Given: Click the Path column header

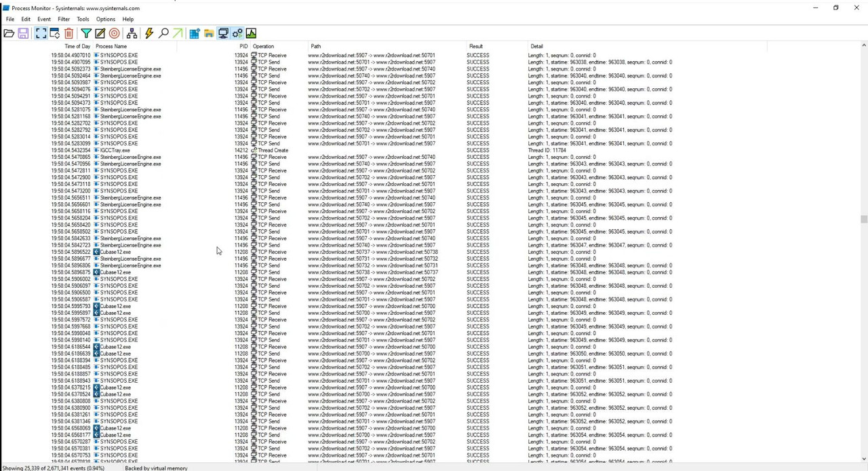Looking at the screenshot, I should (x=316, y=46).
